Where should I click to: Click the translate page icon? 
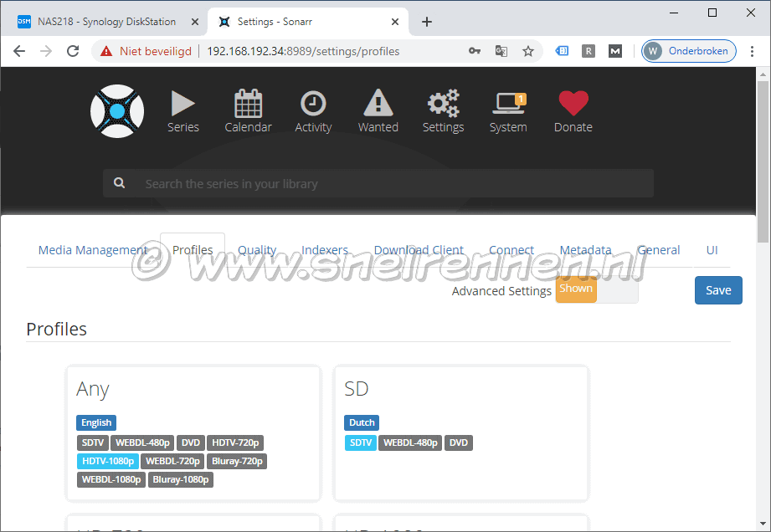point(501,51)
